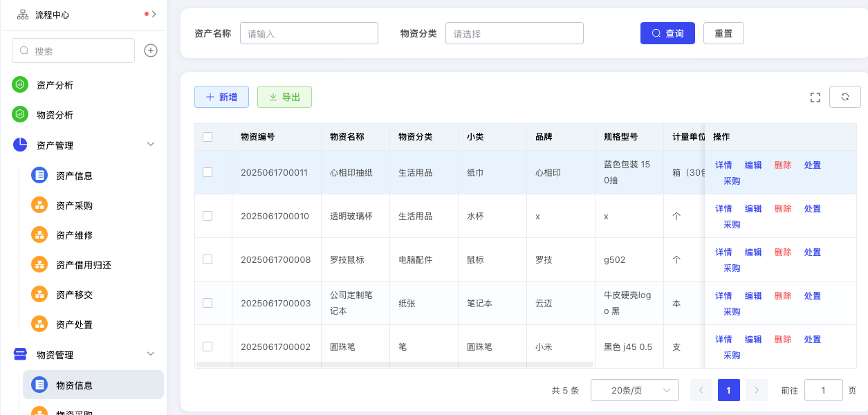
Task: Check the row for 圆珠笔
Action: coord(207,347)
